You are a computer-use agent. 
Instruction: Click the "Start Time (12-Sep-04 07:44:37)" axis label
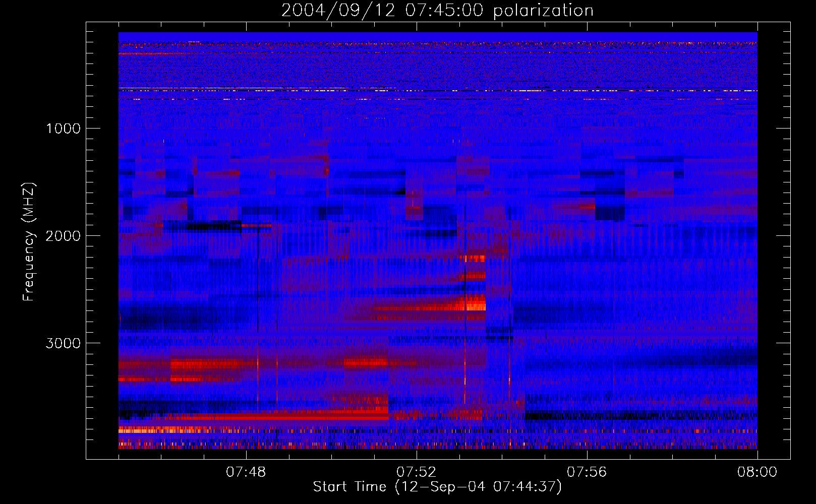(437, 486)
